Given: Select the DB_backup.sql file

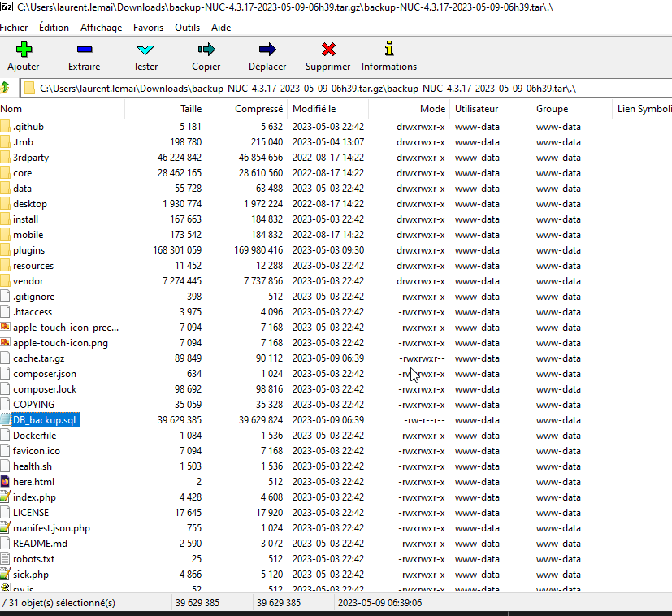Looking at the screenshot, I should pyautogui.click(x=44, y=420).
